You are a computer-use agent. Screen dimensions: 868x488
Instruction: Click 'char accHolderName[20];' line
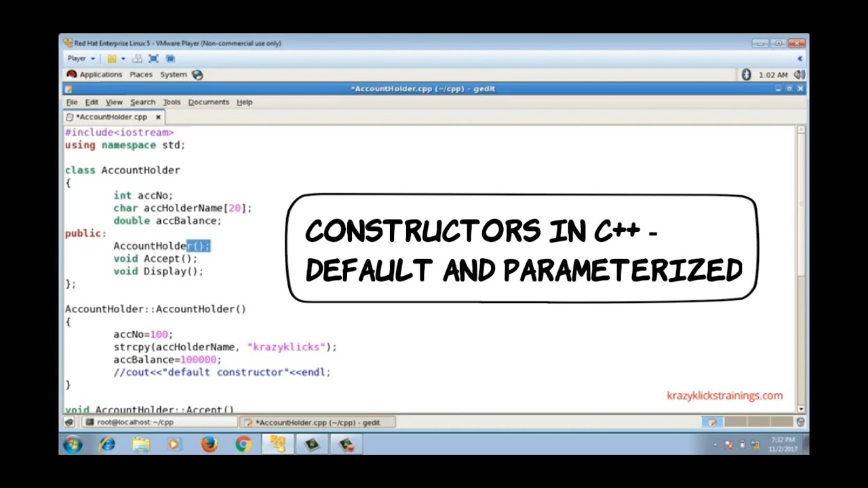coord(182,208)
